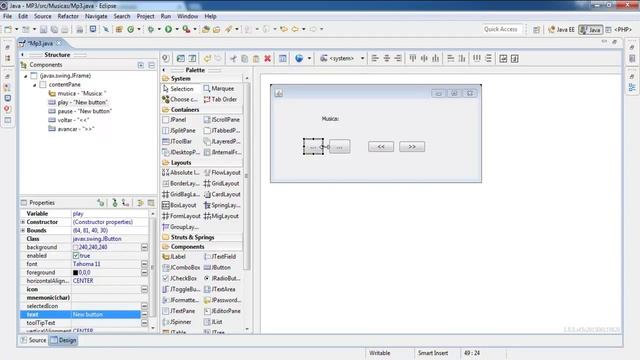Switch to the Source tab
The image size is (640, 360).
coord(33,340)
